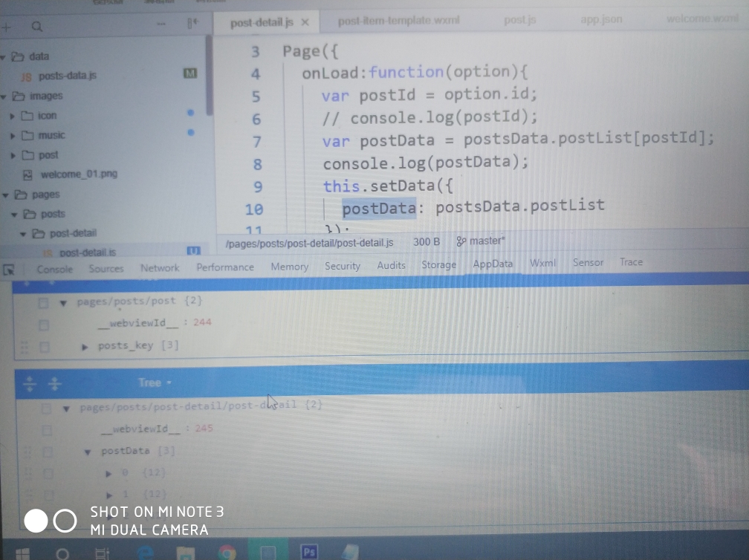749x560 pixels.
Task: Click the file explorer vertical scrollbar
Action: pos(209,76)
